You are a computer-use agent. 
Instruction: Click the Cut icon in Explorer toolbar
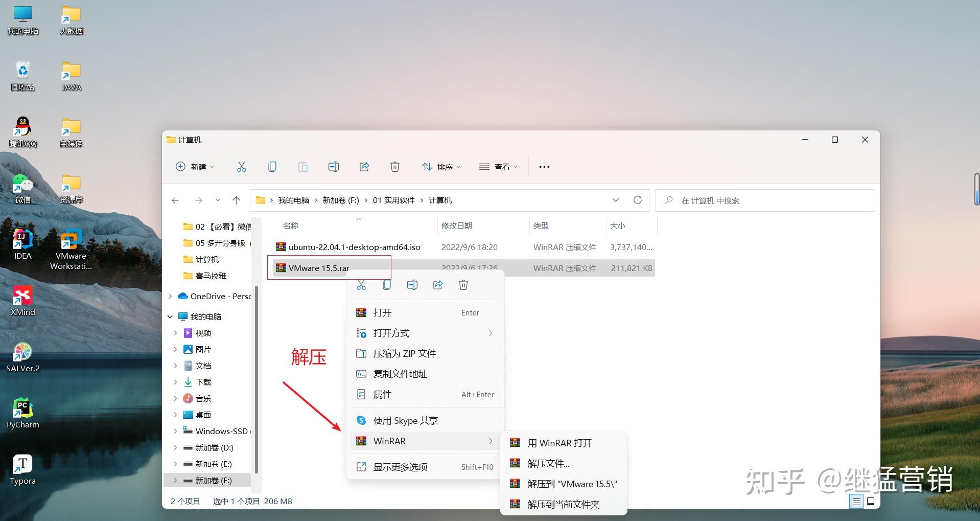point(242,167)
